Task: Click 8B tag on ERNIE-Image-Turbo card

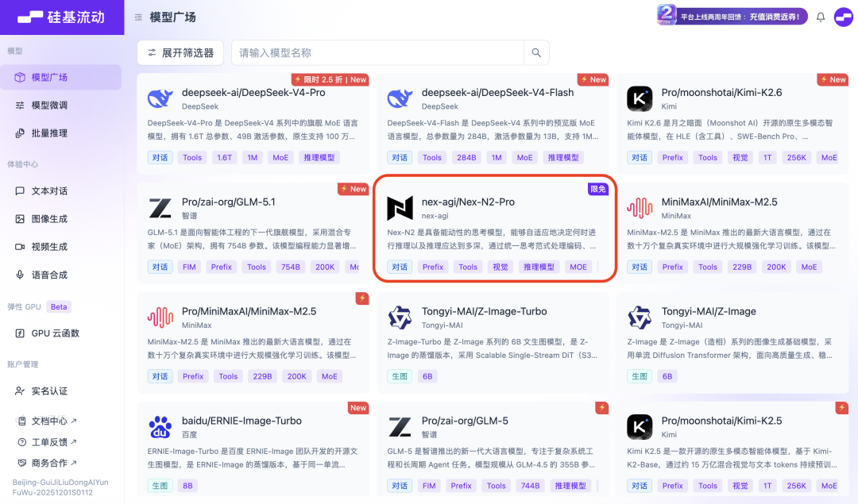Action: pos(187,486)
